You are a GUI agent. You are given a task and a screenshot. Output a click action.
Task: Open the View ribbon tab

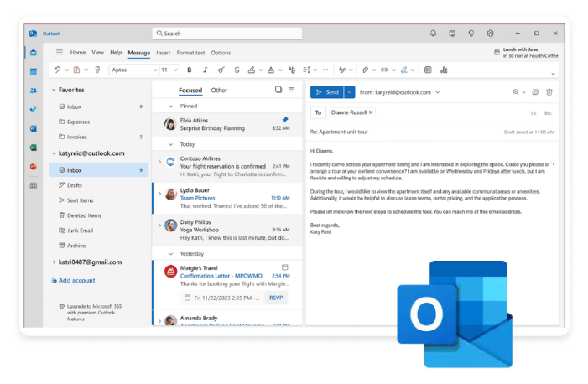[97, 53]
